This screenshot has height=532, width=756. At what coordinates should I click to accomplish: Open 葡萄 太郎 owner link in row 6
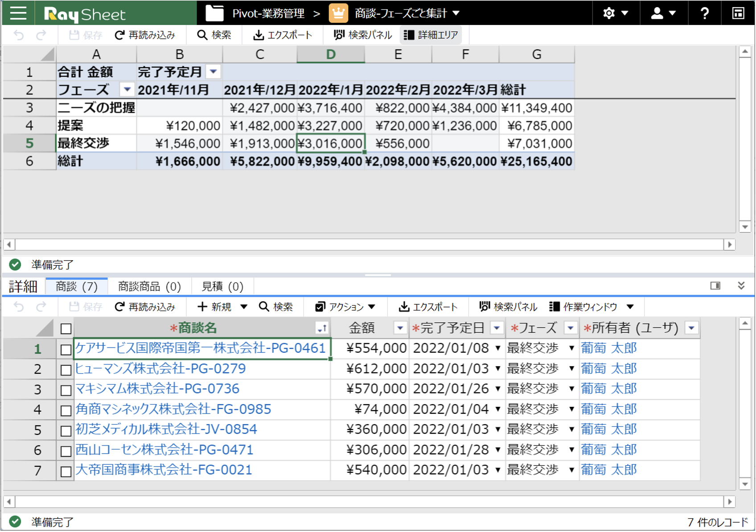[609, 450]
